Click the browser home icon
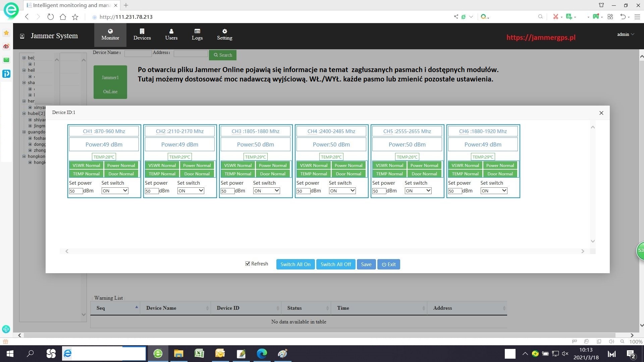Viewport: 644px width, 362px height. click(x=63, y=17)
